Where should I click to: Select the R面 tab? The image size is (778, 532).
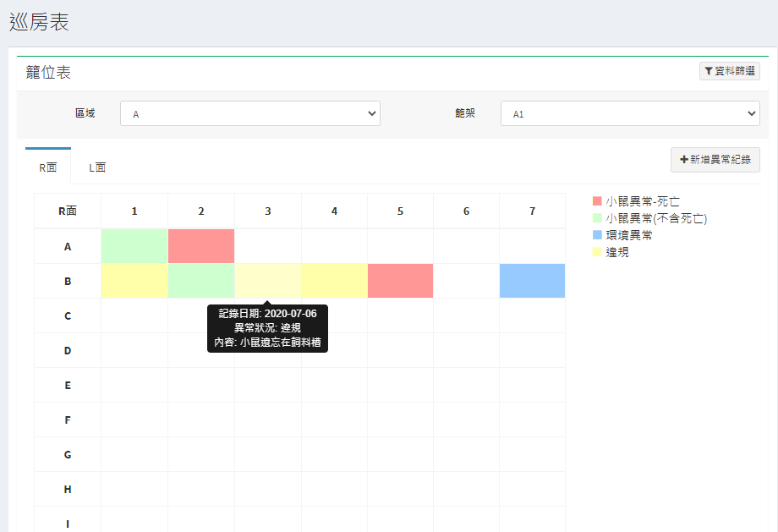(x=48, y=167)
